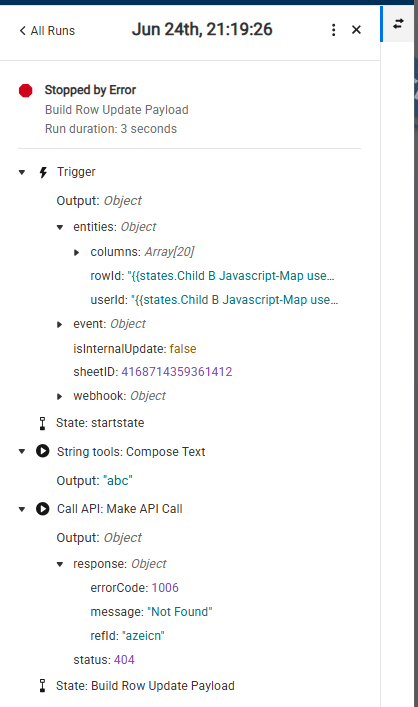Click the Trigger lightning bolt icon
Image resolution: width=418 pixels, height=707 pixels.
(x=43, y=172)
